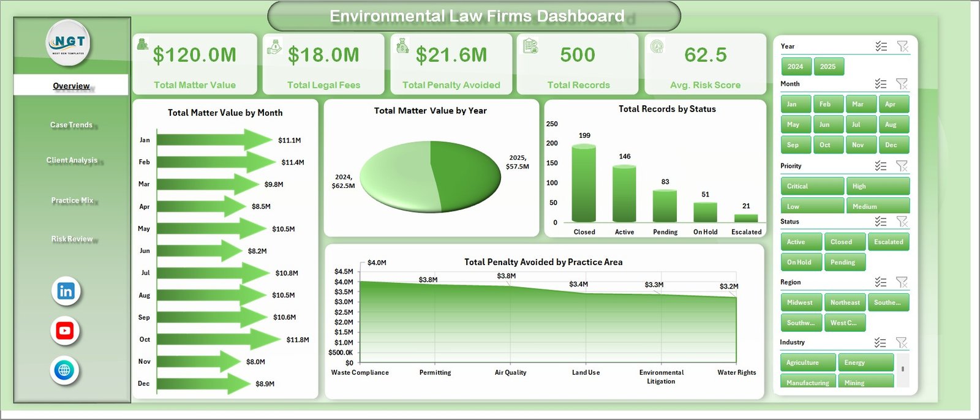The height and width of the screenshot is (420, 980).
Task: Filter by Critical priority
Action: pos(812,186)
